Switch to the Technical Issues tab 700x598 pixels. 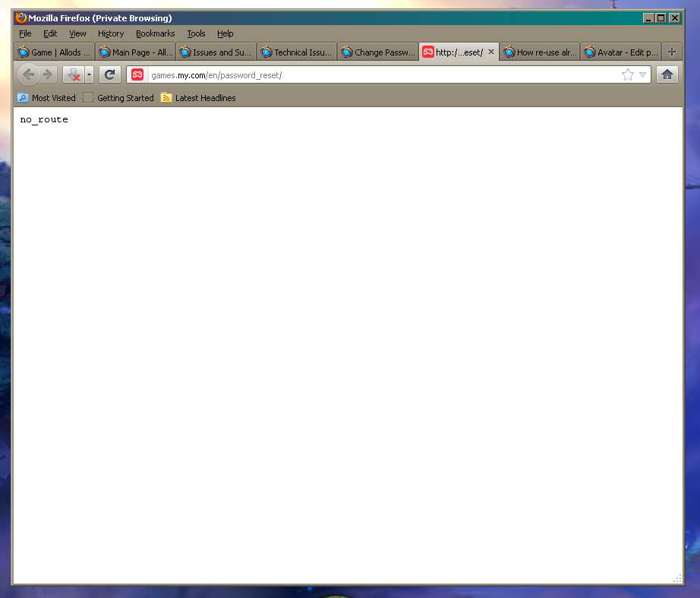(297, 52)
